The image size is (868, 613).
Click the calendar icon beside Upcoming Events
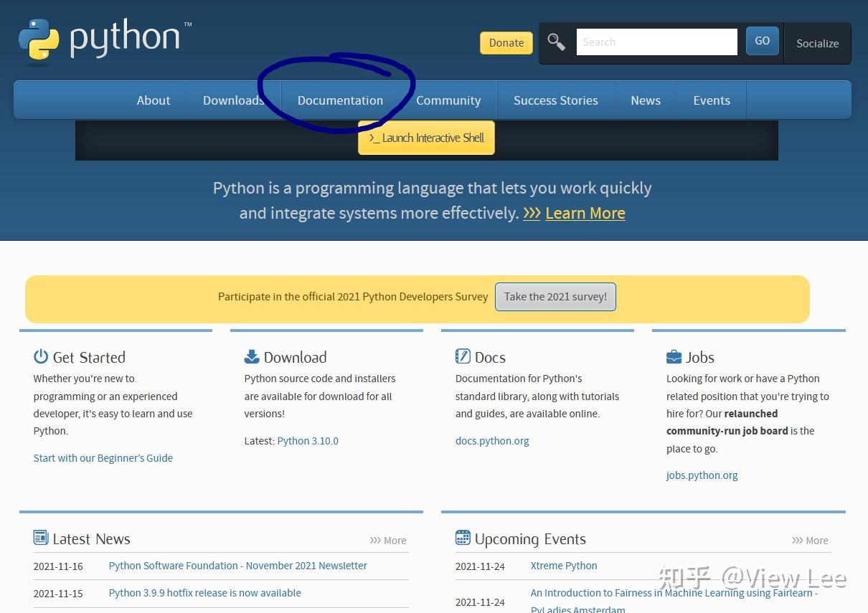tap(463, 537)
